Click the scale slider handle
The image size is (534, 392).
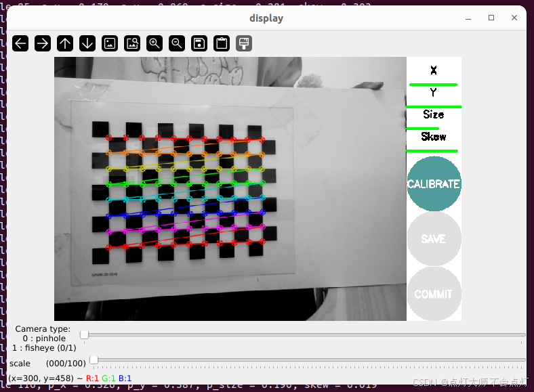click(94, 360)
